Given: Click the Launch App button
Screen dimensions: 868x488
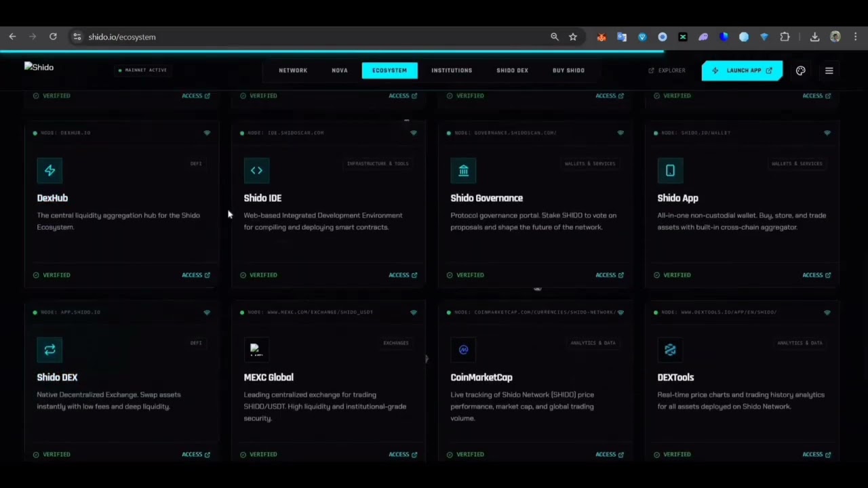Looking at the screenshot, I should tap(742, 70).
